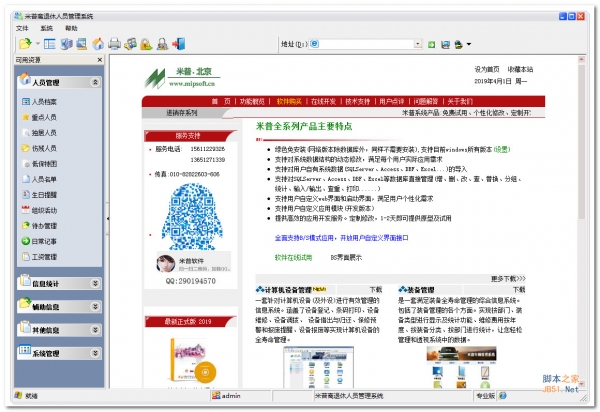Open 生日提醒 in the sidebar

click(x=39, y=195)
